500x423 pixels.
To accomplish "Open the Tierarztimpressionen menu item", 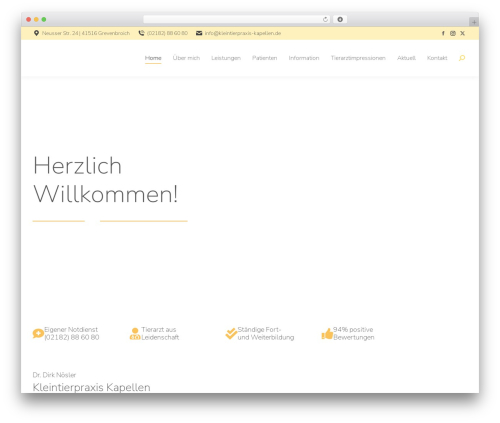I will point(358,58).
